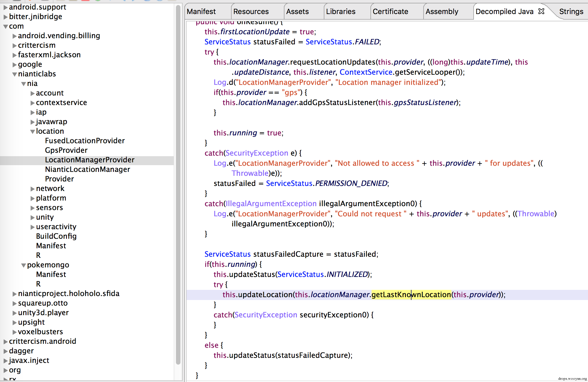This screenshot has height=382, width=588.
Task: Open BuildConfig class under nia
Action: [56, 236]
